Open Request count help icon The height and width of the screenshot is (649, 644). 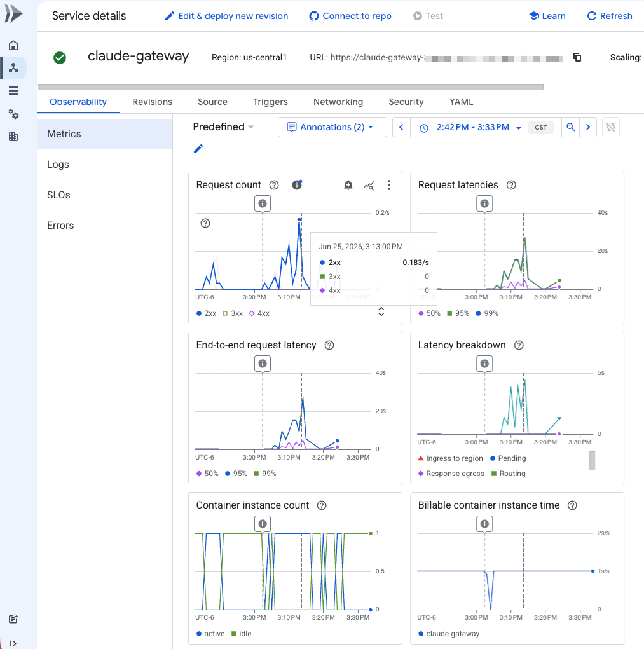point(274,185)
